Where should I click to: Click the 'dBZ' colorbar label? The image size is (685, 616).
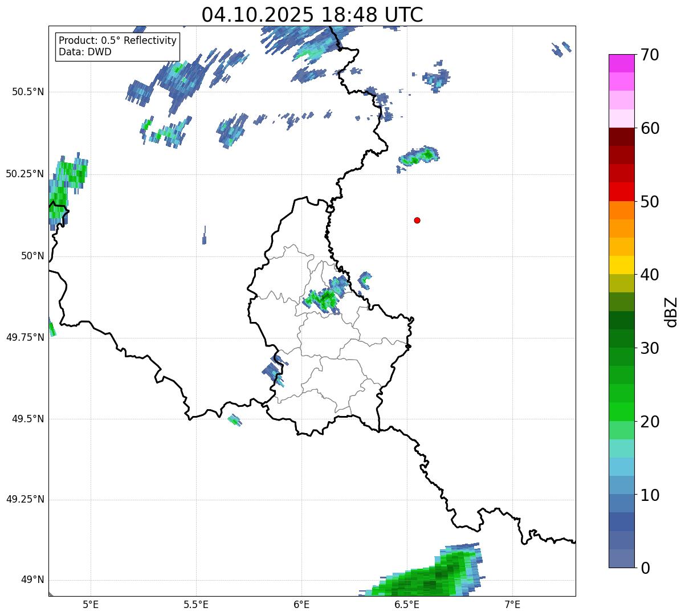(x=671, y=311)
